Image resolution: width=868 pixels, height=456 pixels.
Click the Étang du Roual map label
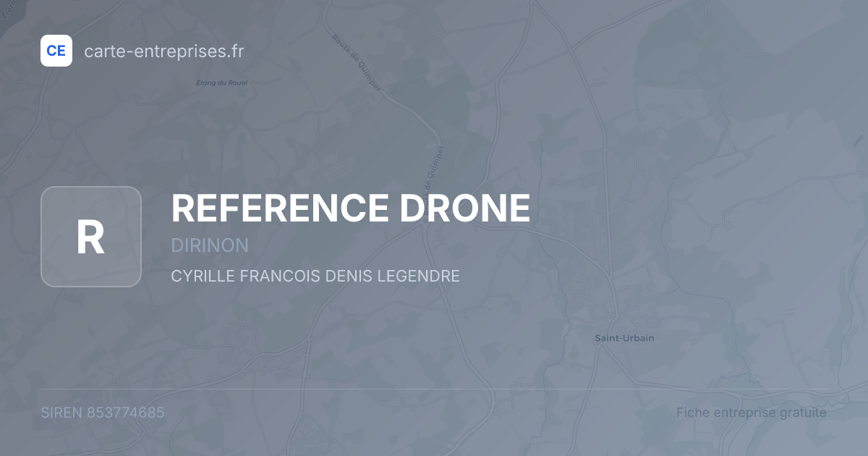221,83
